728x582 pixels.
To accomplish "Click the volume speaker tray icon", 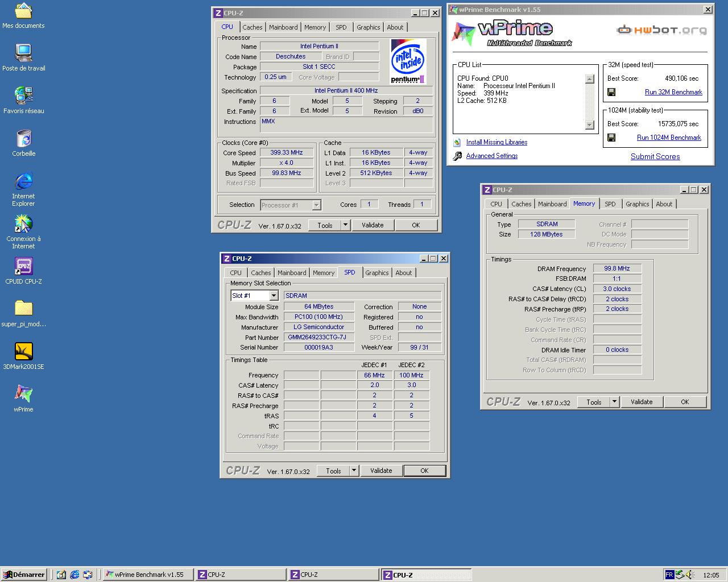I will tap(690, 575).
